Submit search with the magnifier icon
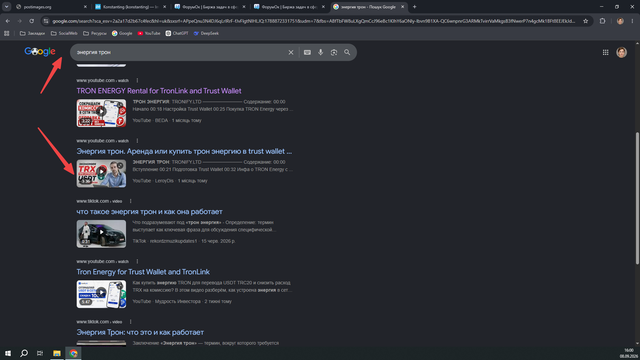The width and height of the screenshot is (640, 360). tap(347, 52)
